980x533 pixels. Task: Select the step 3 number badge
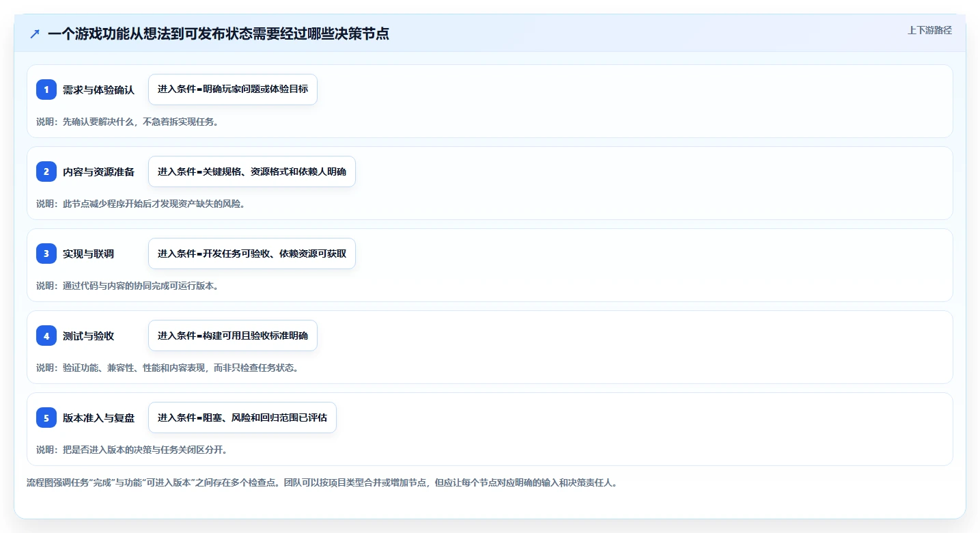(46, 254)
